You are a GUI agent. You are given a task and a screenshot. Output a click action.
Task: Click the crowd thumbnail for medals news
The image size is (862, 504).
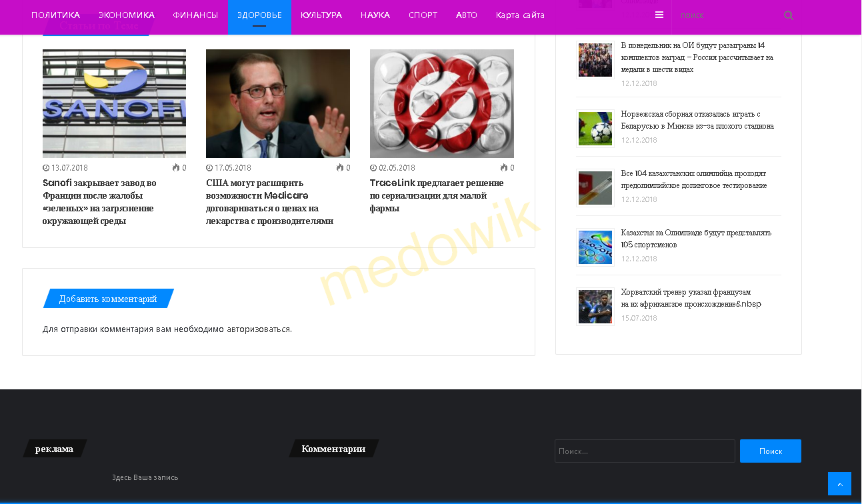tap(595, 60)
